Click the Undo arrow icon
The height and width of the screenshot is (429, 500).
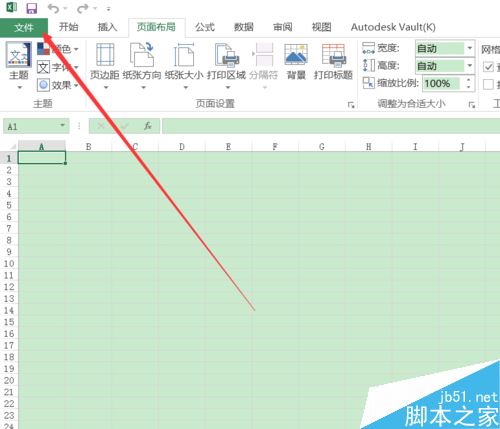[53, 8]
